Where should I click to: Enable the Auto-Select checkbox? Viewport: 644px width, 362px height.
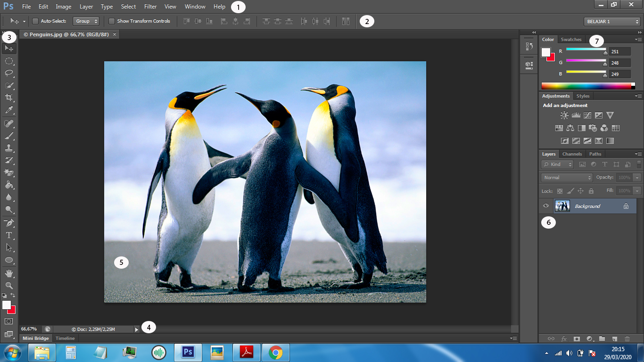point(35,21)
